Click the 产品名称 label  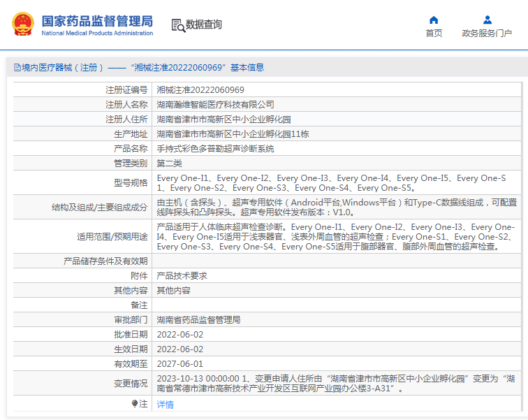[x=131, y=149]
